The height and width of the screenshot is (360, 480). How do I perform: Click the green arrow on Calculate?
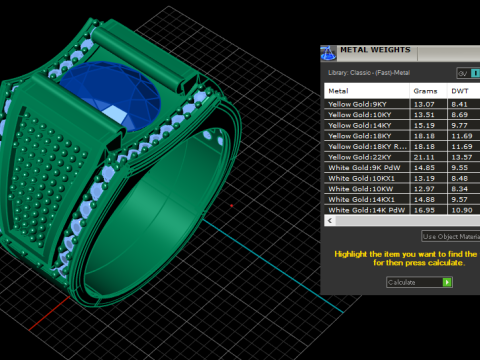point(447,282)
